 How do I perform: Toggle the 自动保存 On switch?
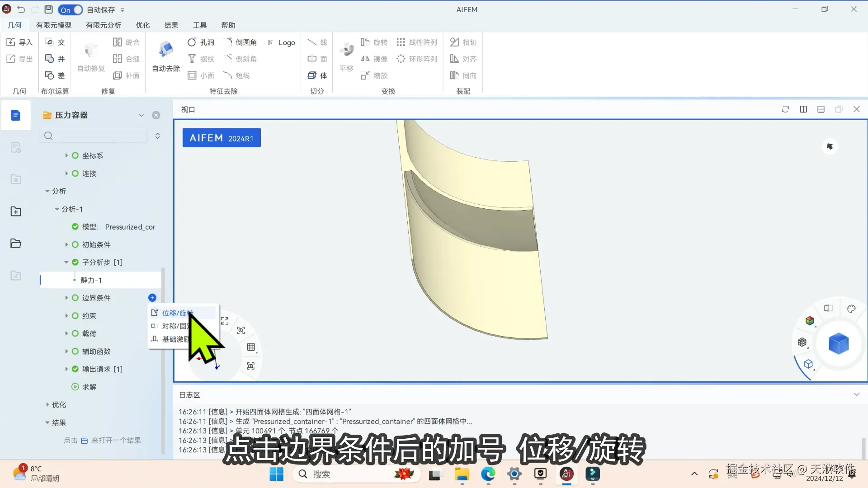click(70, 9)
